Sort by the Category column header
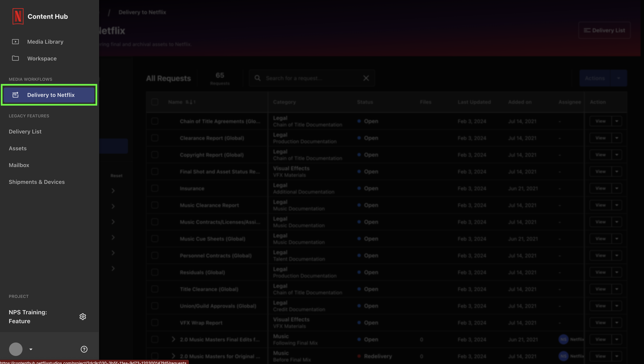 pyautogui.click(x=284, y=102)
